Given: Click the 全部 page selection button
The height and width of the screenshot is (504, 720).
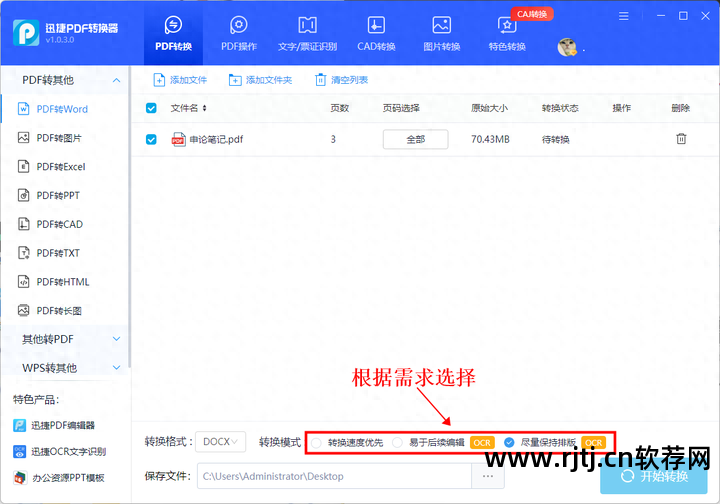Looking at the screenshot, I should pos(416,139).
